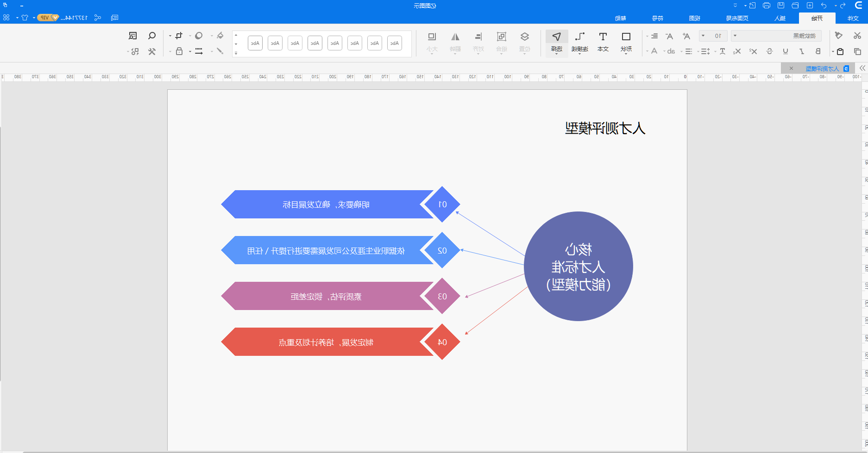The height and width of the screenshot is (453, 868).
Task: Step the Abc style gallery up
Action: tap(236, 35)
